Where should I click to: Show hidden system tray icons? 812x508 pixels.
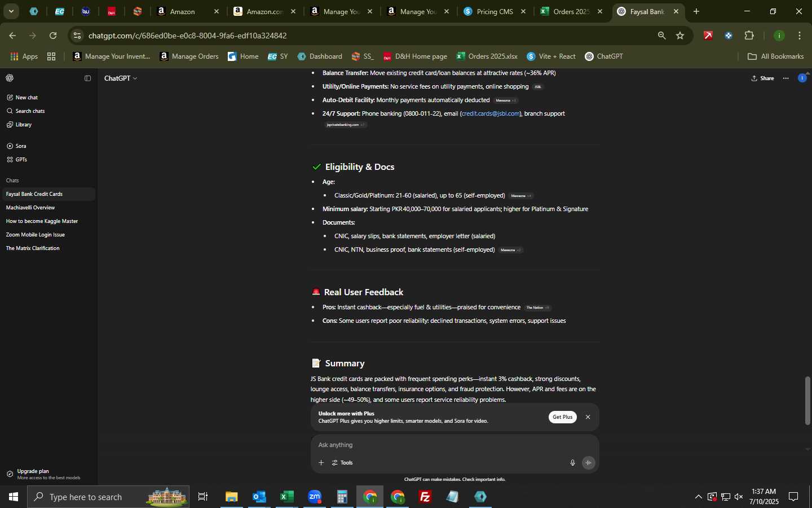tap(698, 497)
